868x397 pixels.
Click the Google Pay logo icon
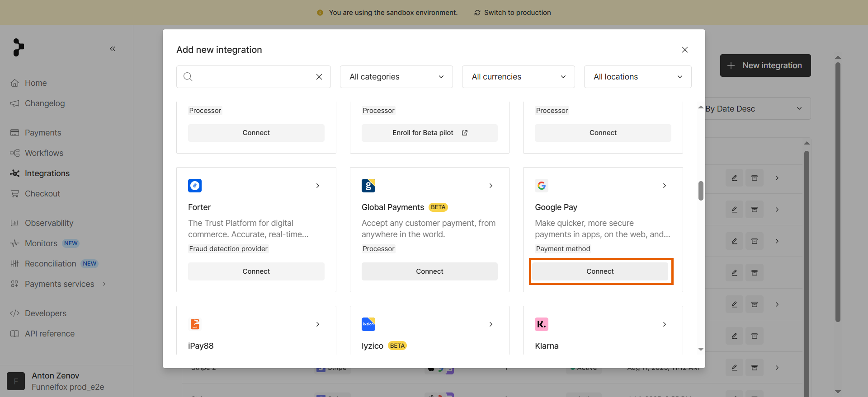click(x=542, y=186)
